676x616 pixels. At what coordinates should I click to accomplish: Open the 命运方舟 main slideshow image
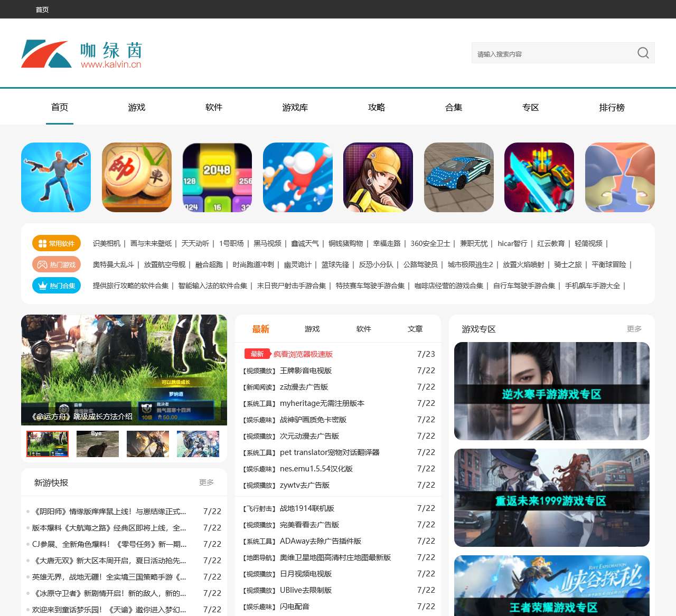pyautogui.click(x=124, y=370)
